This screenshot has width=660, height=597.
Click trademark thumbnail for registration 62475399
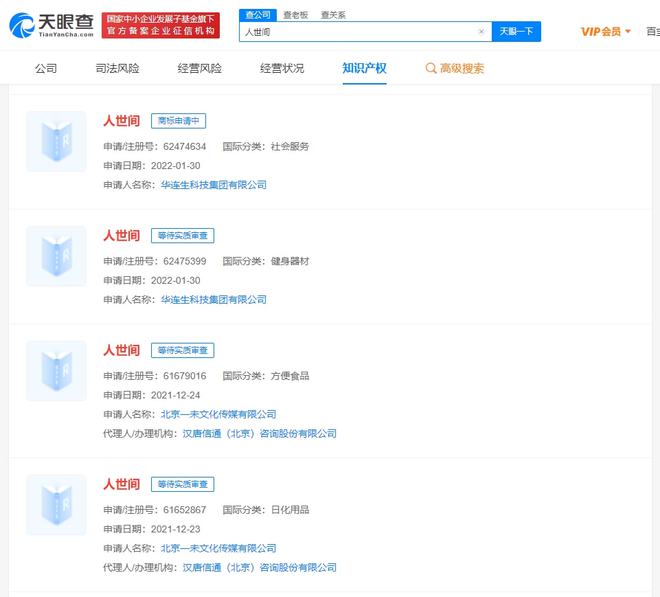(56, 256)
